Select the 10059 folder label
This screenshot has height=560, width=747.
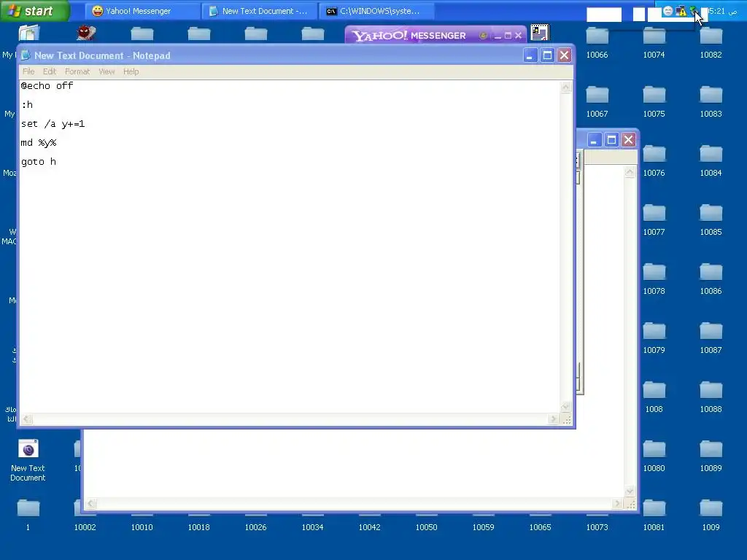pos(483,527)
